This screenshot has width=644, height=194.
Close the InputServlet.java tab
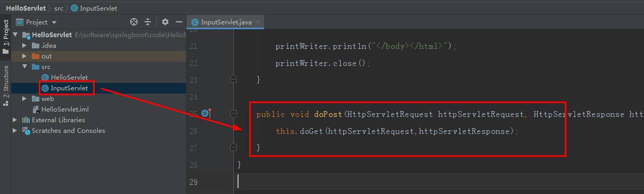click(257, 22)
